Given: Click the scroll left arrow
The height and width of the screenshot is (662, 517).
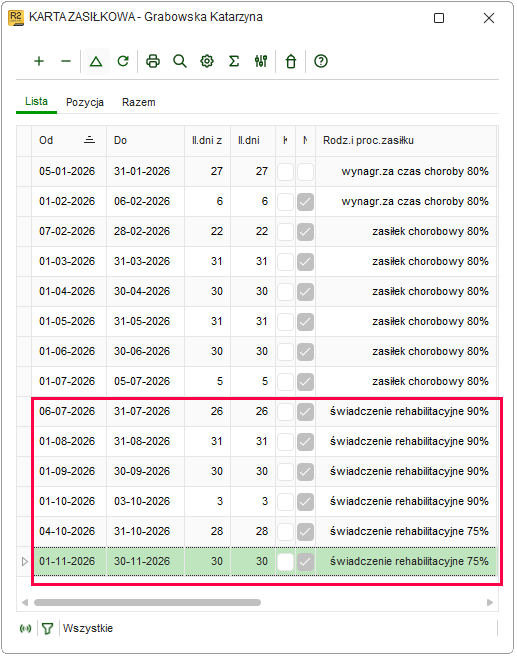Looking at the screenshot, I should pos(24,602).
